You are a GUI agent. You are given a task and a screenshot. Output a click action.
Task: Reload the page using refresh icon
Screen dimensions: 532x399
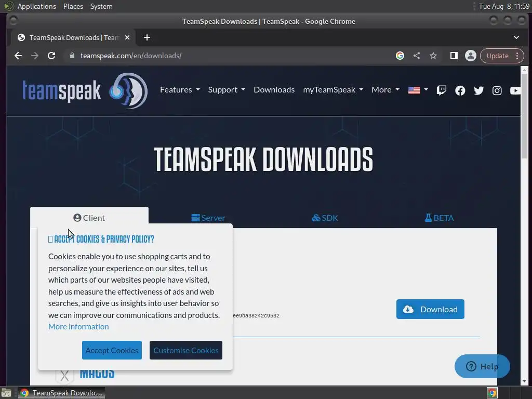tap(51, 56)
